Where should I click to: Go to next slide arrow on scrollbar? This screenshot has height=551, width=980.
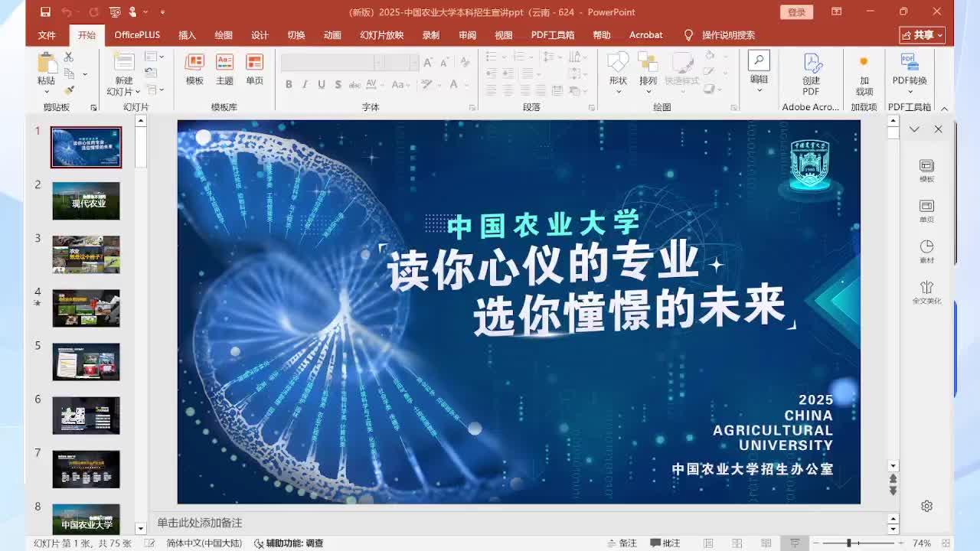coord(893,491)
